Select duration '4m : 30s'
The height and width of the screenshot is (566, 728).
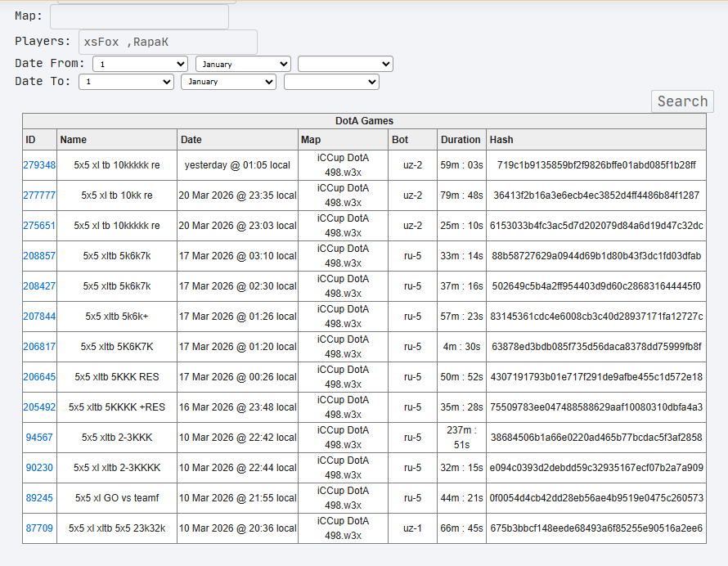[461, 346]
